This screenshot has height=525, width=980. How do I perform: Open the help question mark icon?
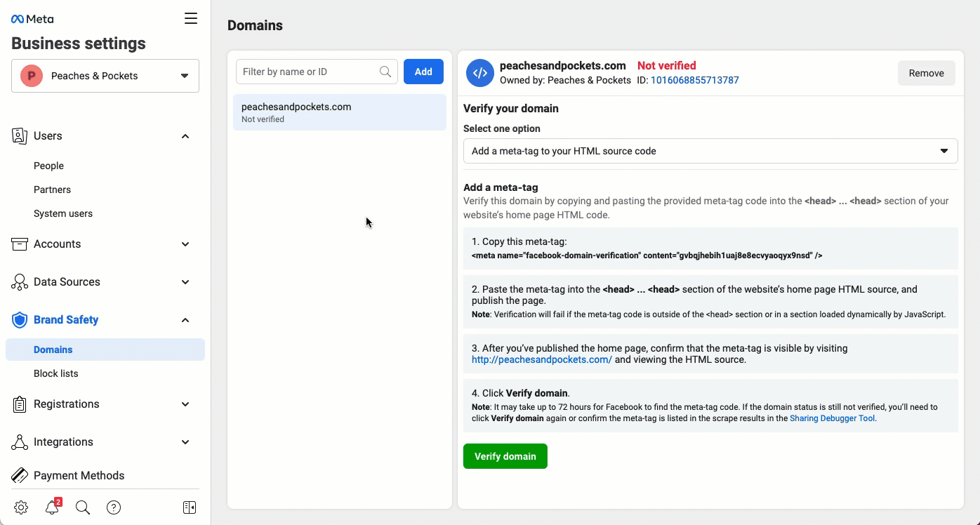114,507
